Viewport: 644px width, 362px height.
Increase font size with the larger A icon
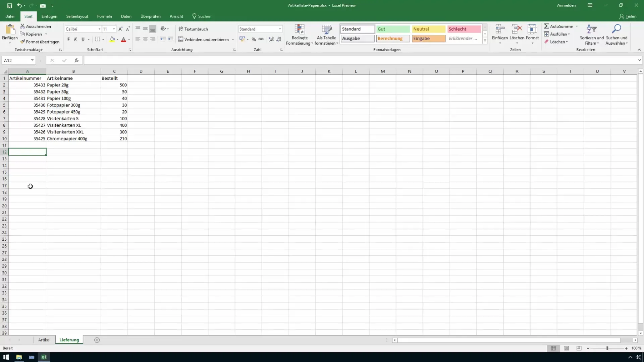[x=120, y=29]
